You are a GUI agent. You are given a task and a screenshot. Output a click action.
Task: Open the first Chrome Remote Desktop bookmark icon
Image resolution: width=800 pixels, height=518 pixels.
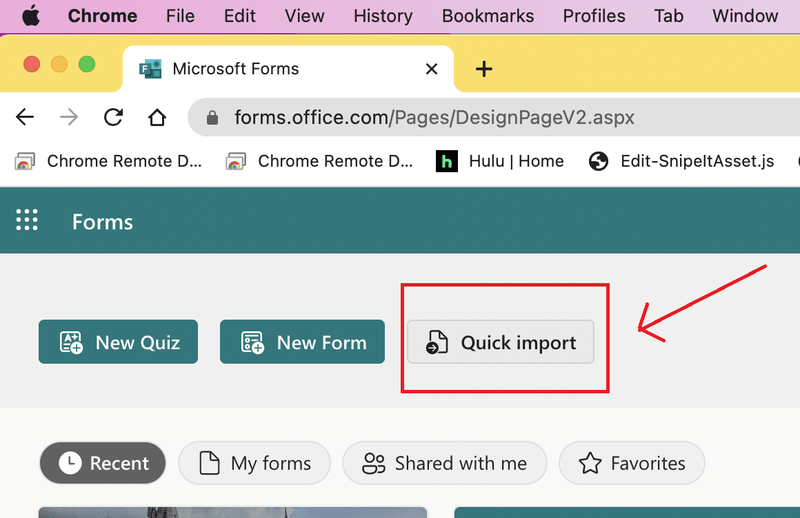click(24, 161)
